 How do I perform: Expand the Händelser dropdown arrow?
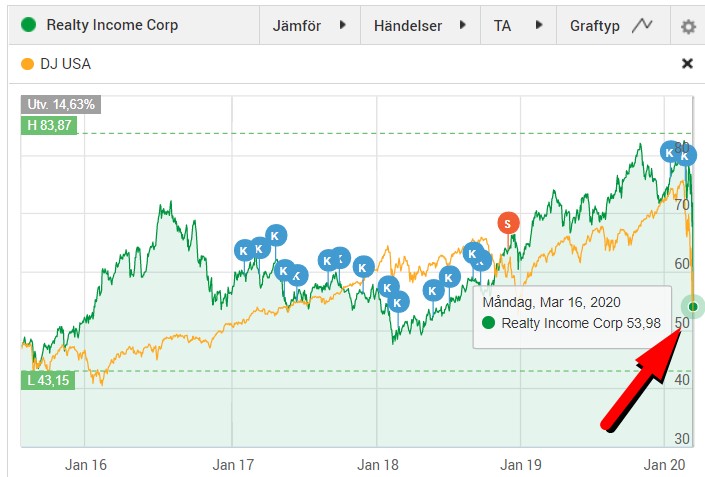pos(463,26)
